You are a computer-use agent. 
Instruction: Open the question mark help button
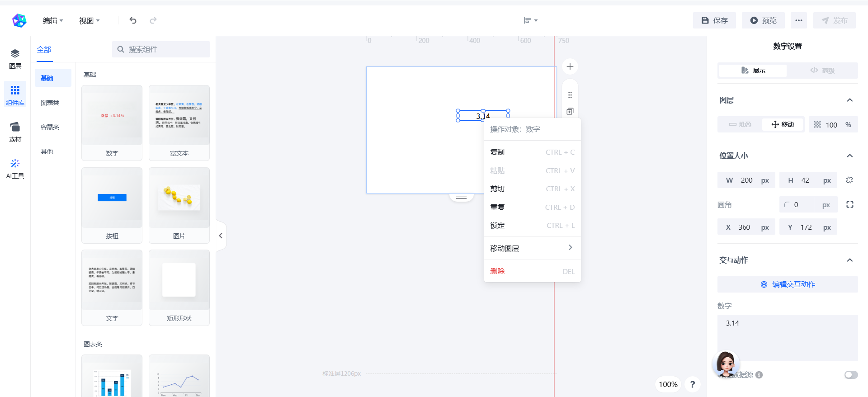pos(693,384)
